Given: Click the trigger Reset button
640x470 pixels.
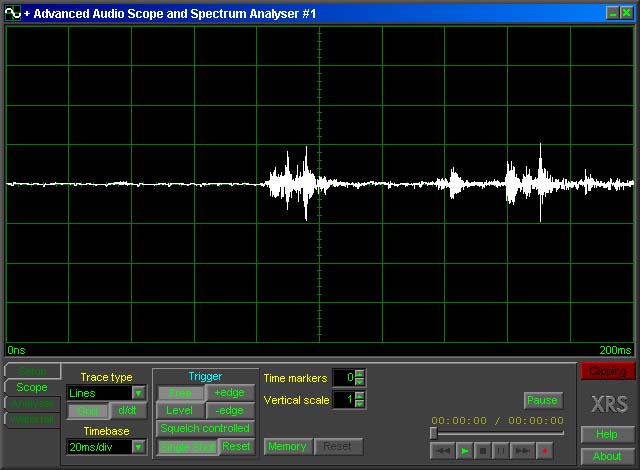Looking at the screenshot, I should tap(236, 446).
